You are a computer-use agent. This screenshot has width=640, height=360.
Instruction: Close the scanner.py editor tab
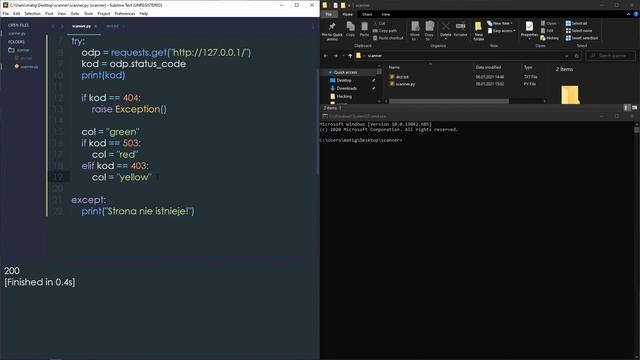pyautogui.click(x=96, y=26)
